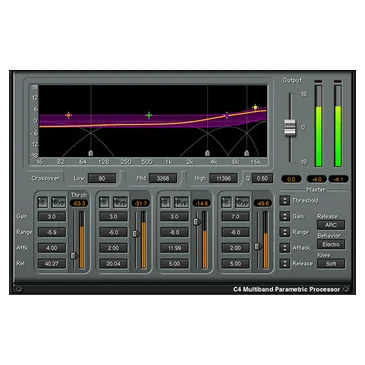Click the first band Attack field 4.00

pyautogui.click(x=52, y=248)
